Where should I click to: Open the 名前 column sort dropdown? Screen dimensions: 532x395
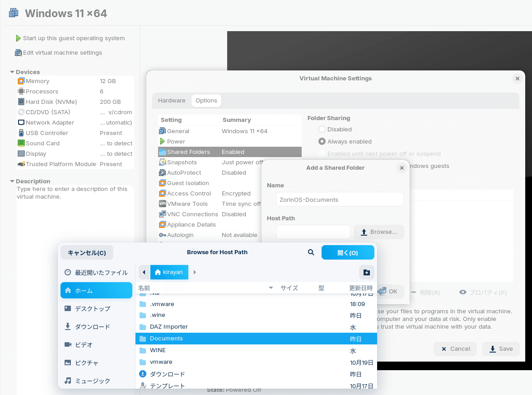271,288
